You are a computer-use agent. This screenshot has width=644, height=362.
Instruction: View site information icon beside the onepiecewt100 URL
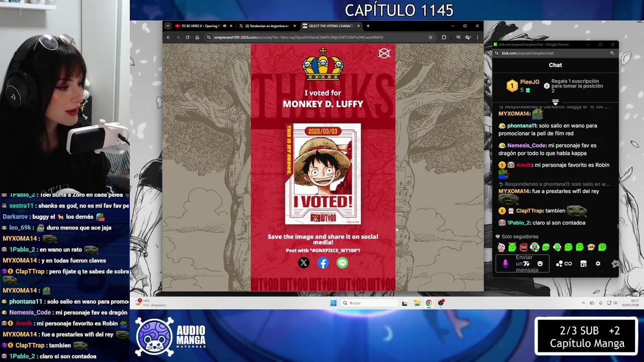pos(209,37)
